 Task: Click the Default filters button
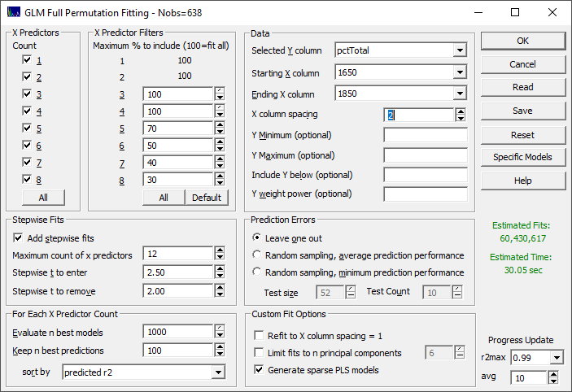coord(207,198)
